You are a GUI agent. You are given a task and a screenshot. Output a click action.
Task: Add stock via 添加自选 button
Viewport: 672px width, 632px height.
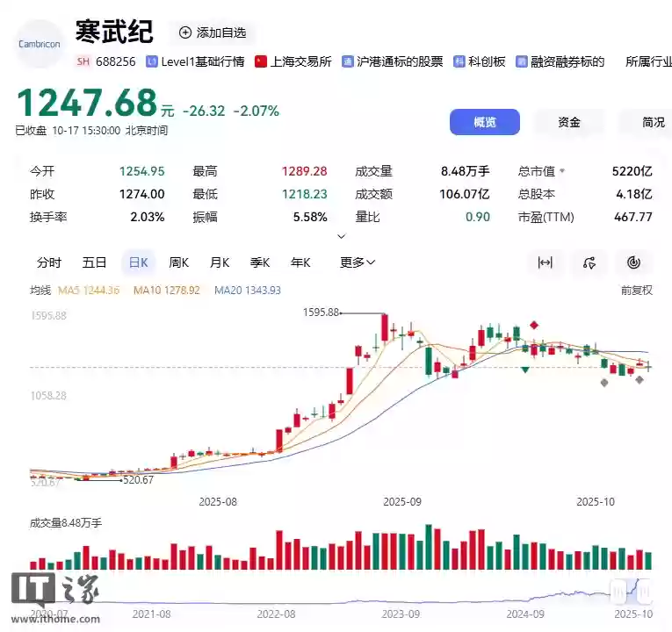click(x=213, y=33)
